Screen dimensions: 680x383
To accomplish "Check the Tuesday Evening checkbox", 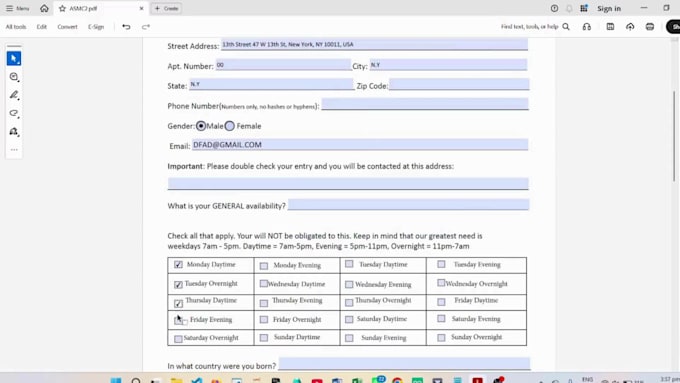I will coord(441,264).
